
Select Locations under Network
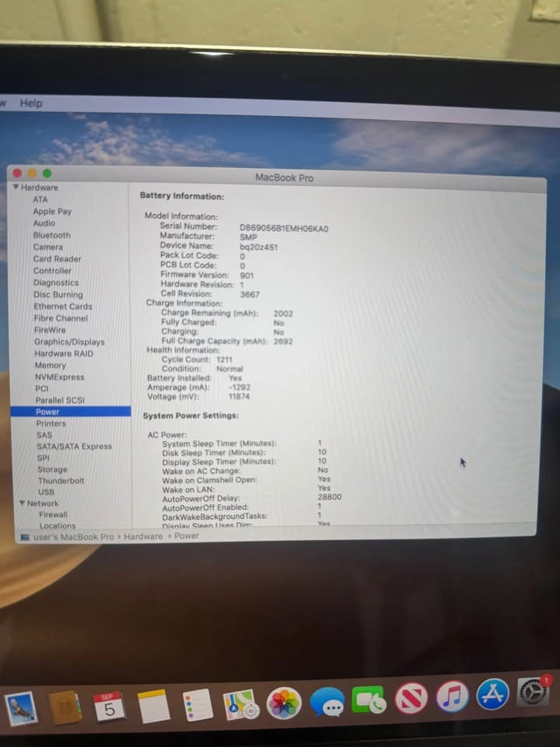coord(58,525)
